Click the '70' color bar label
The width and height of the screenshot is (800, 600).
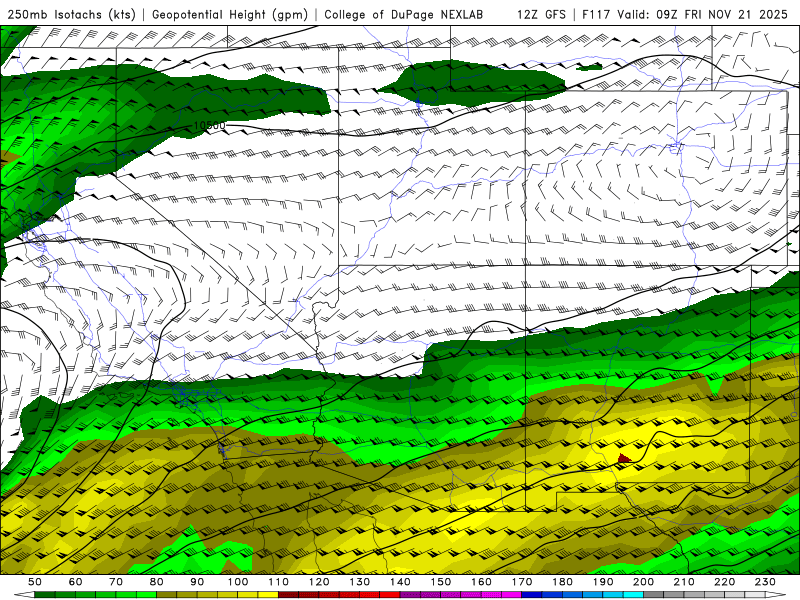[116, 582]
